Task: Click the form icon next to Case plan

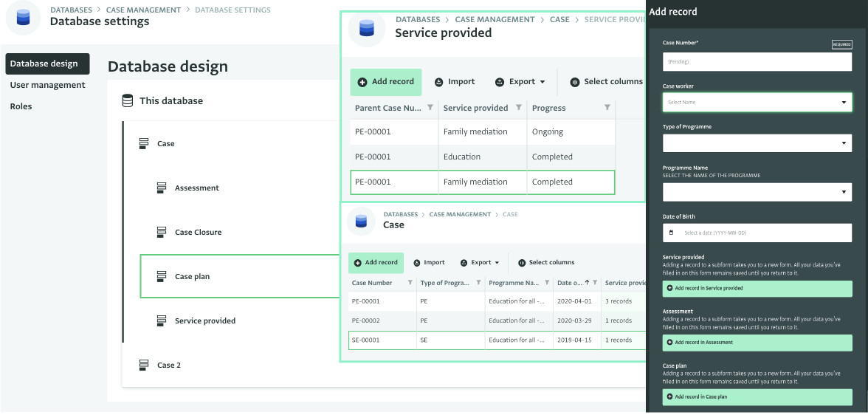Action: click(162, 276)
